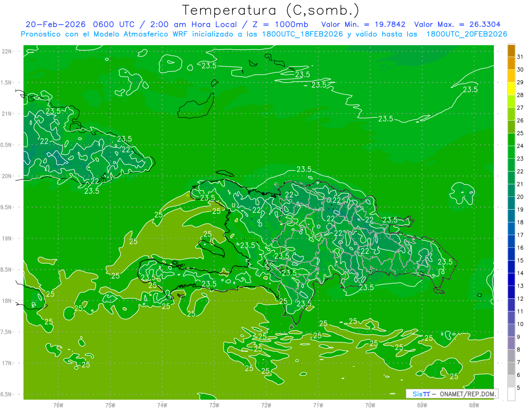This screenshot has height=411, width=532.
Task: Click the '17N' latitude axis label
Action: click(x=7, y=363)
